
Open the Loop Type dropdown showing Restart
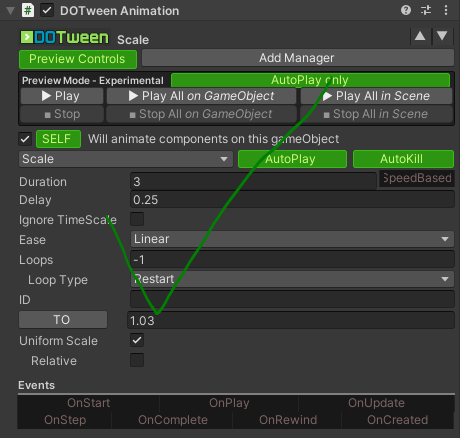coord(292,279)
